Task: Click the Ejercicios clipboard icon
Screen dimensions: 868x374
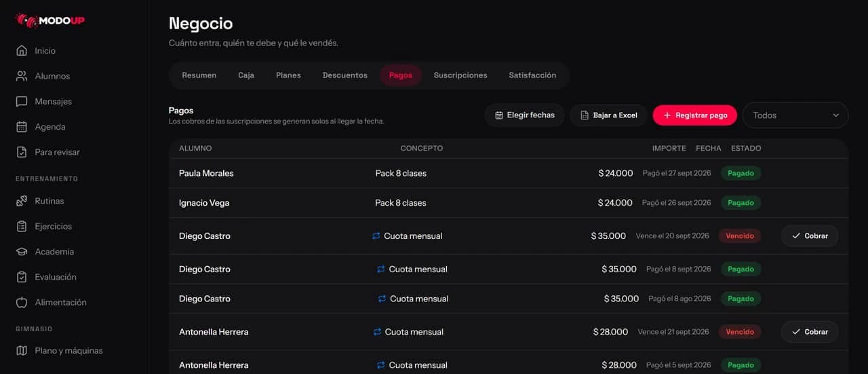Action: coord(22,226)
